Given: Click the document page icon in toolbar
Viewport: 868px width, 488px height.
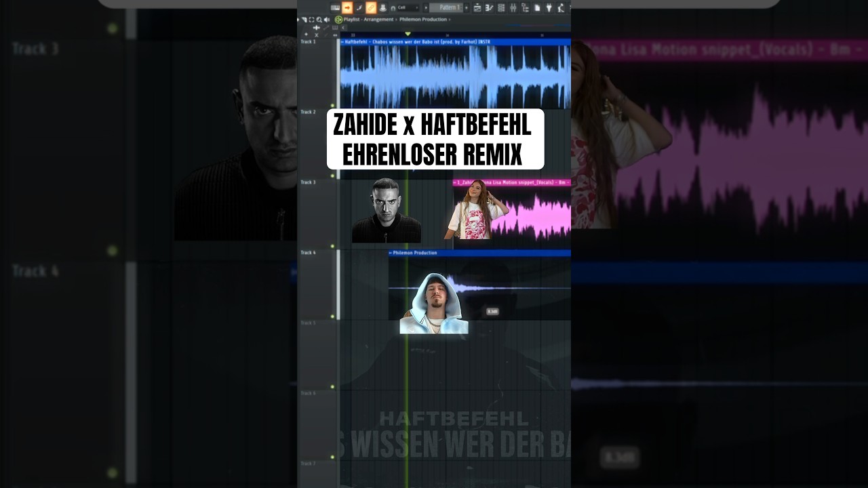Looking at the screenshot, I should [x=537, y=7].
